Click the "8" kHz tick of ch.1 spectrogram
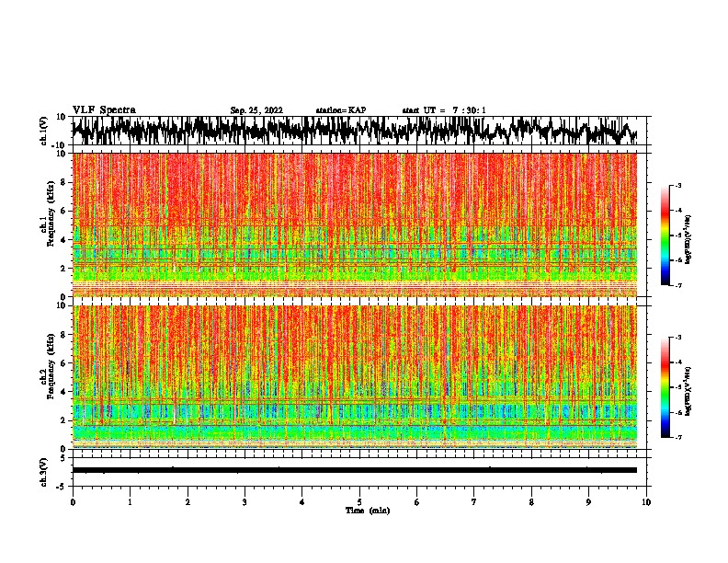This screenshot has height=563, width=728. (x=64, y=182)
